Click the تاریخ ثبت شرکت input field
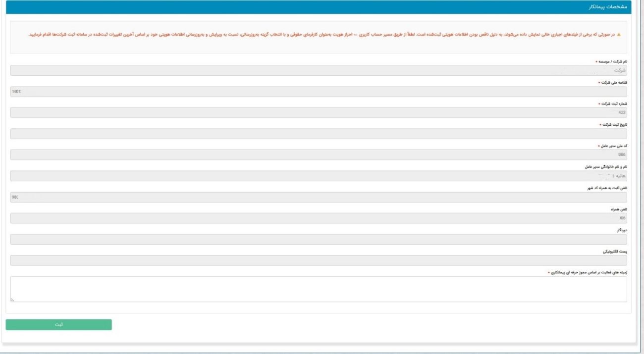Viewport: 644px width, 354px height. 319,134
